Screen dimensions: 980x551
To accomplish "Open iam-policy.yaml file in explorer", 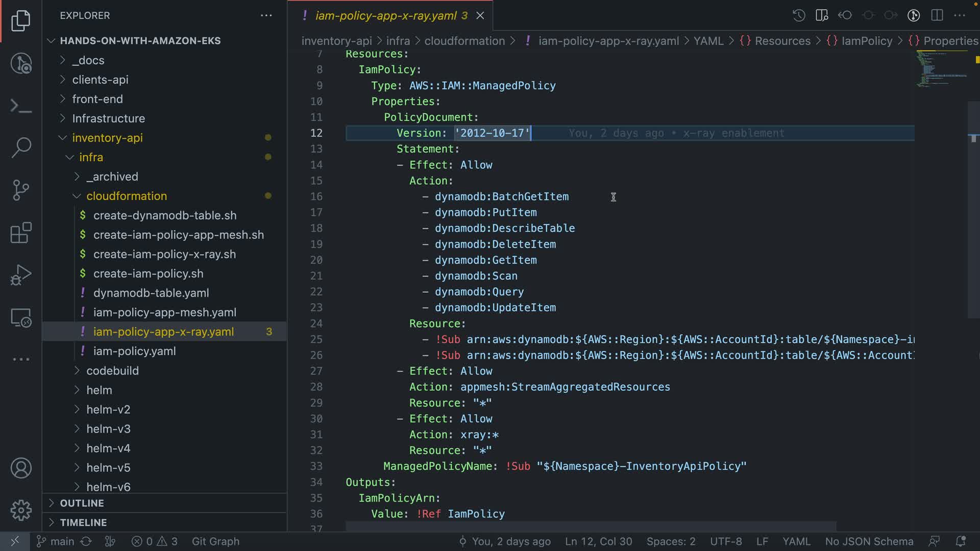I will (x=134, y=351).
